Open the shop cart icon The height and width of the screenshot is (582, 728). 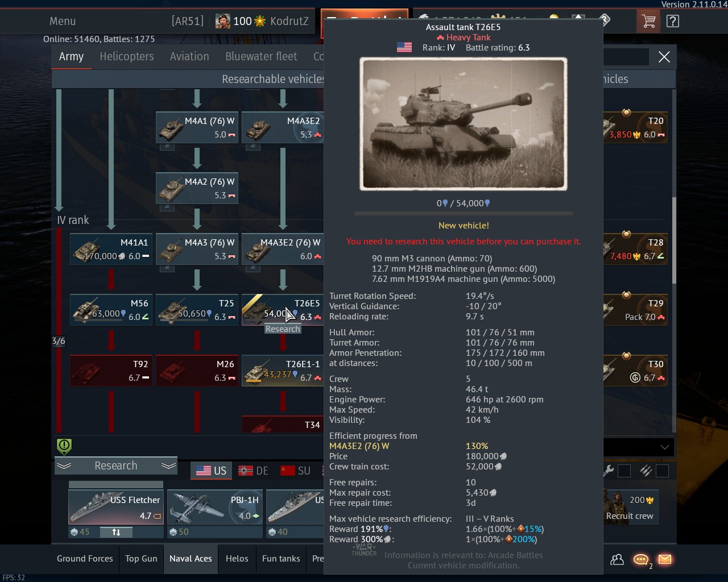(x=648, y=21)
